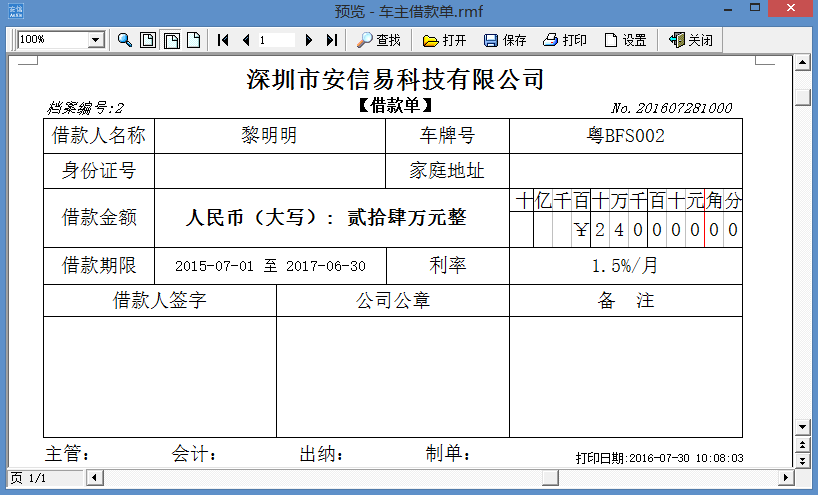
Task: Click the interest rate 1.5%/月
Action: pyautogui.click(x=624, y=265)
